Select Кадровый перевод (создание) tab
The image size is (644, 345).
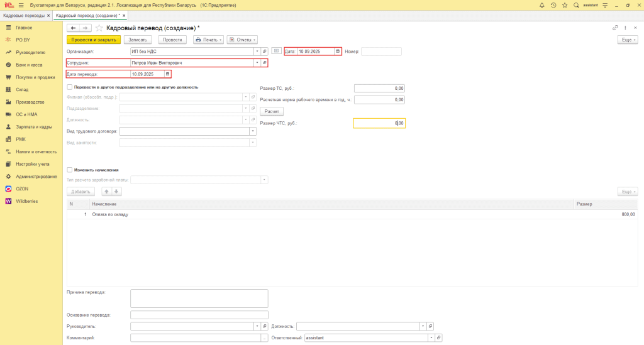(x=87, y=16)
